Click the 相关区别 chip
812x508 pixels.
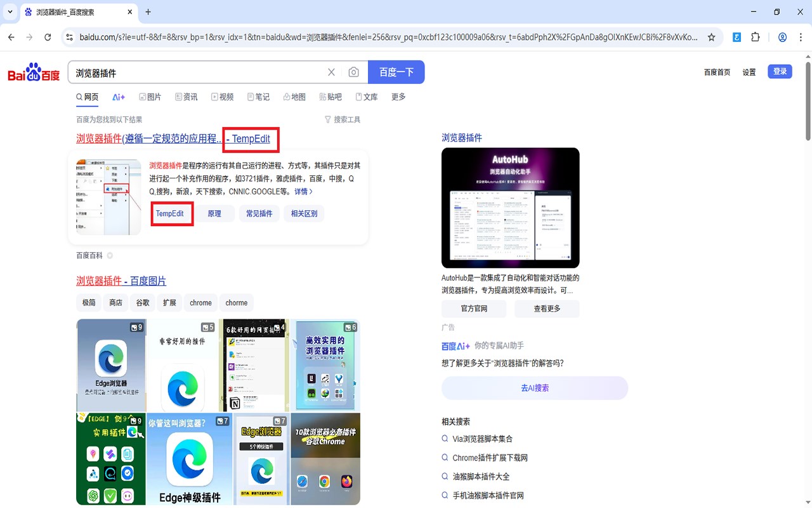coord(304,214)
